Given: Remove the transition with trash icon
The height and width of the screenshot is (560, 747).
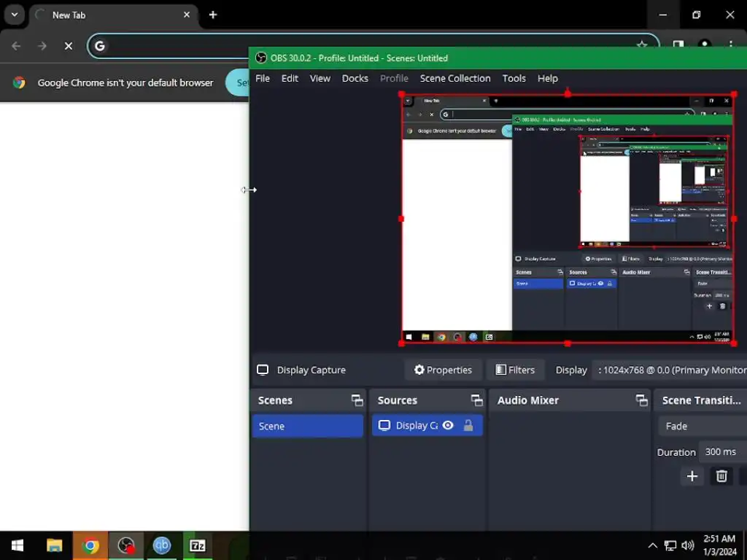Looking at the screenshot, I should click(x=721, y=476).
